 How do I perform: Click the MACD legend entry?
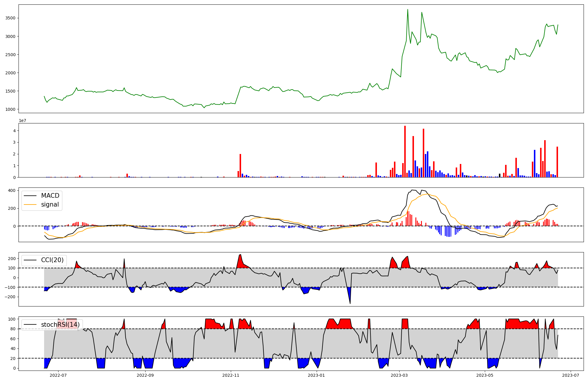(50, 196)
